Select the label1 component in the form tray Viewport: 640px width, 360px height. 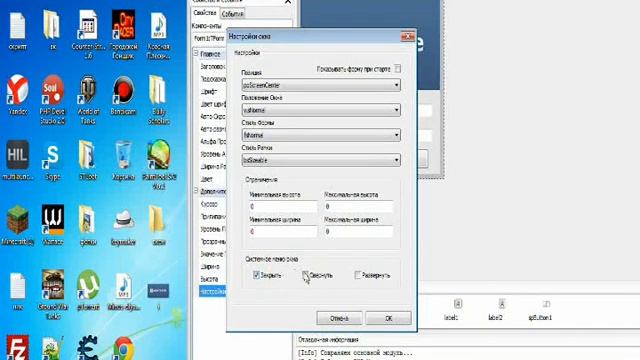pyautogui.click(x=452, y=309)
